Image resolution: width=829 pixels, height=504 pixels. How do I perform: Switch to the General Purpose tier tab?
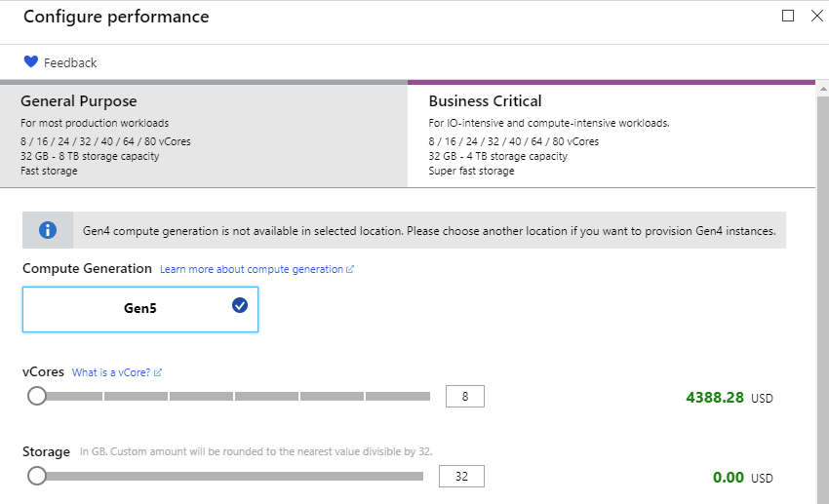(x=203, y=135)
